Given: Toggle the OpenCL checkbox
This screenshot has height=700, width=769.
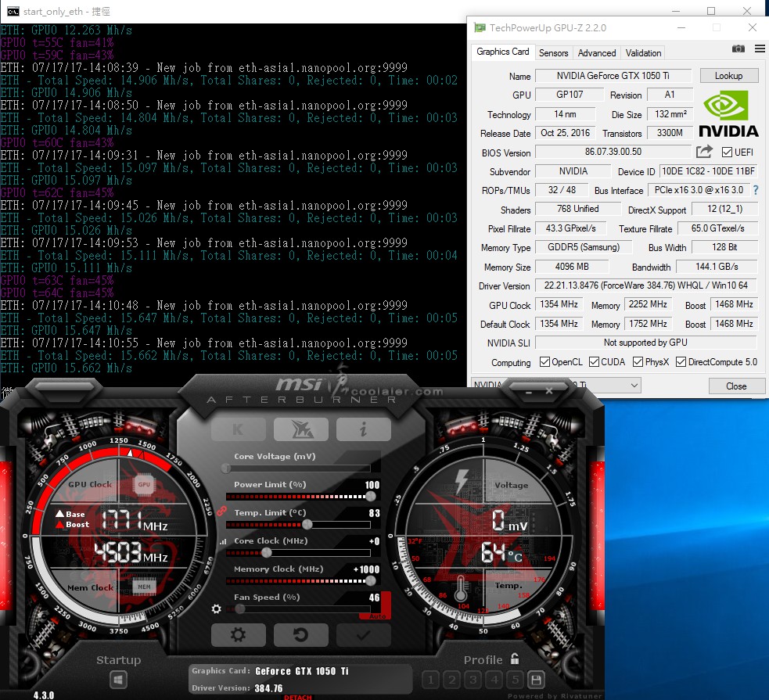Looking at the screenshot, I should (x=544, y=362).
